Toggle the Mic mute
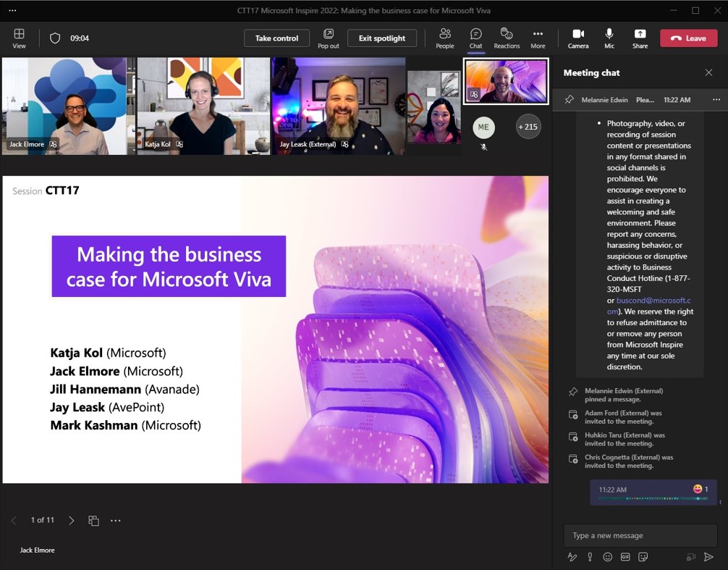This screenshot has width=728, height=570. 609,38
